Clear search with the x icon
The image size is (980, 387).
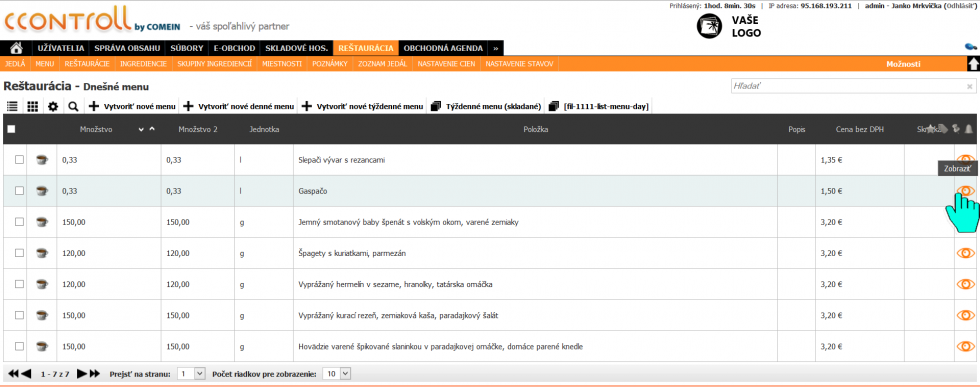tap(969, 87)
